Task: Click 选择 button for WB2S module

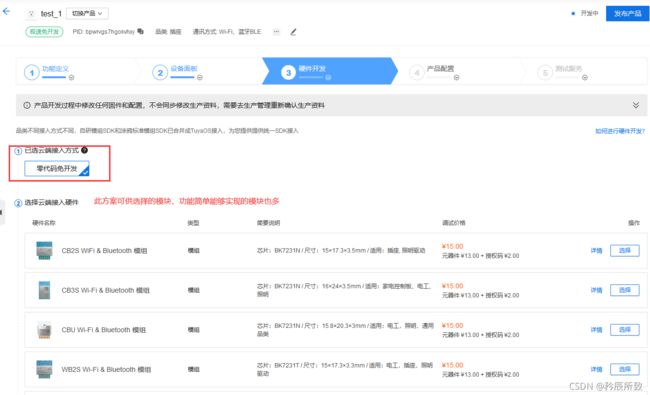Action: (624, 369)
